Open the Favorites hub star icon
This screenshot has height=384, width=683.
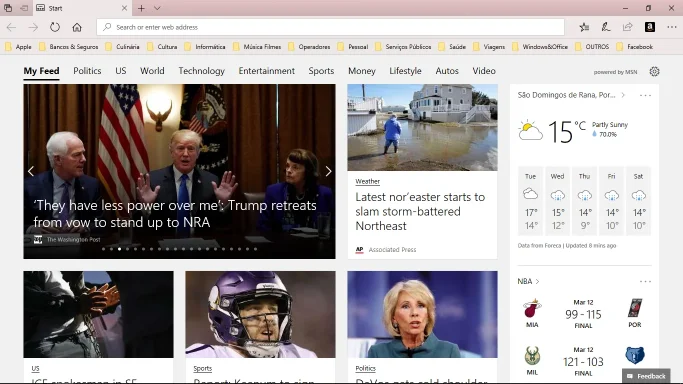point(584,27)
